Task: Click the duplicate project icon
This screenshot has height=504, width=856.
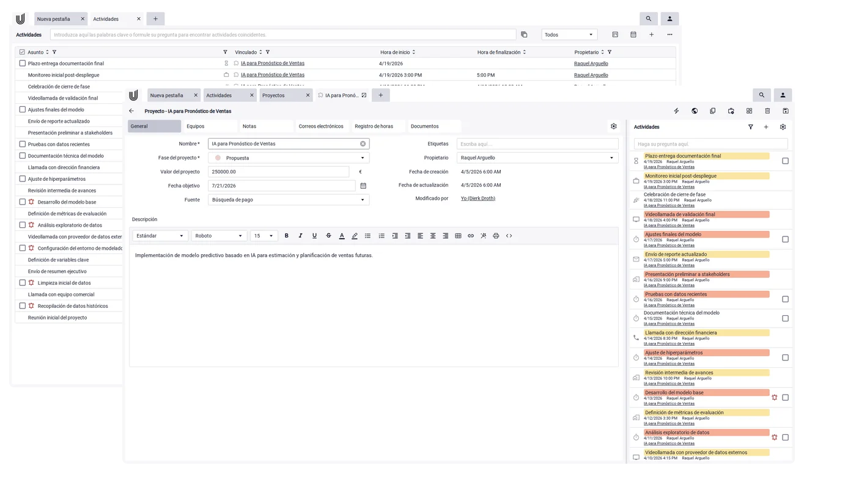Action: click(x=712, y=111)
